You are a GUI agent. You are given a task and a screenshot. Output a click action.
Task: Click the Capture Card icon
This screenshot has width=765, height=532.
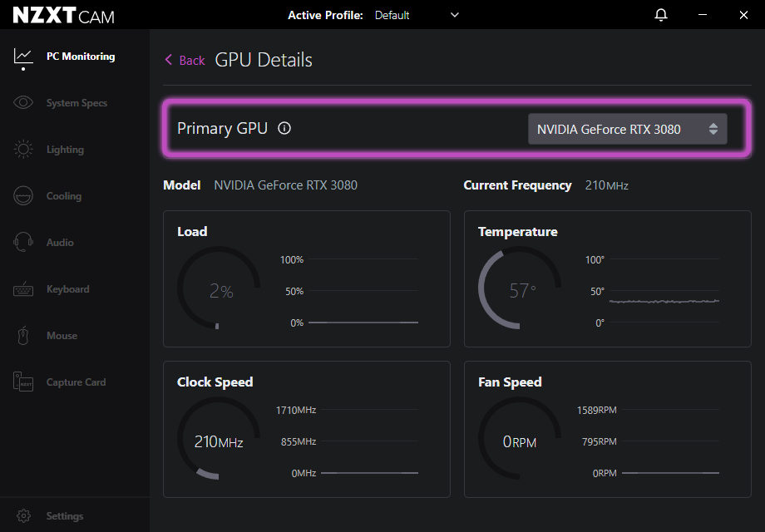[x=23, y=382]
